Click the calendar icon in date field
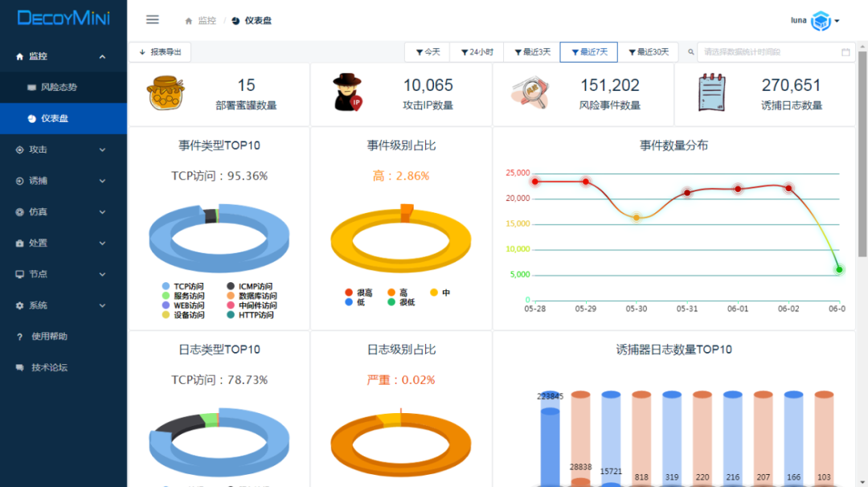The width and height of the screenshot is (868, 487). [x=845, y=52]
